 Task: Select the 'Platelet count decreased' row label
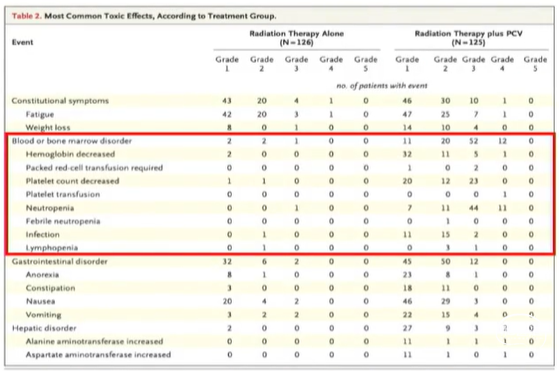[x=72, y=181]
